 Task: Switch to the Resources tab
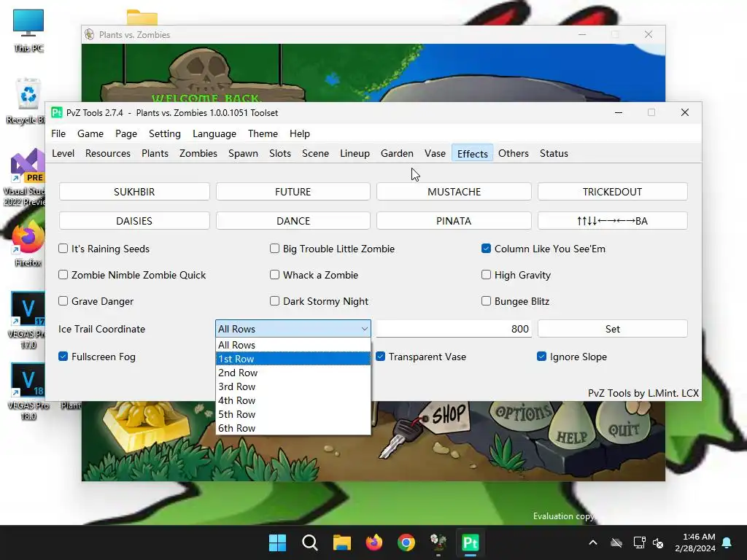(x=108, y=153)
